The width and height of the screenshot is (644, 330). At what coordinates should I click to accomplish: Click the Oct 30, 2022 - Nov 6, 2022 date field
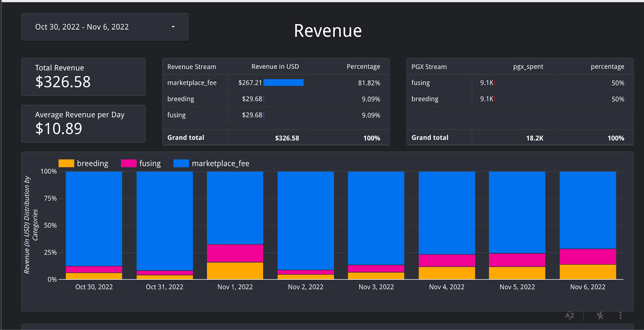82,27
